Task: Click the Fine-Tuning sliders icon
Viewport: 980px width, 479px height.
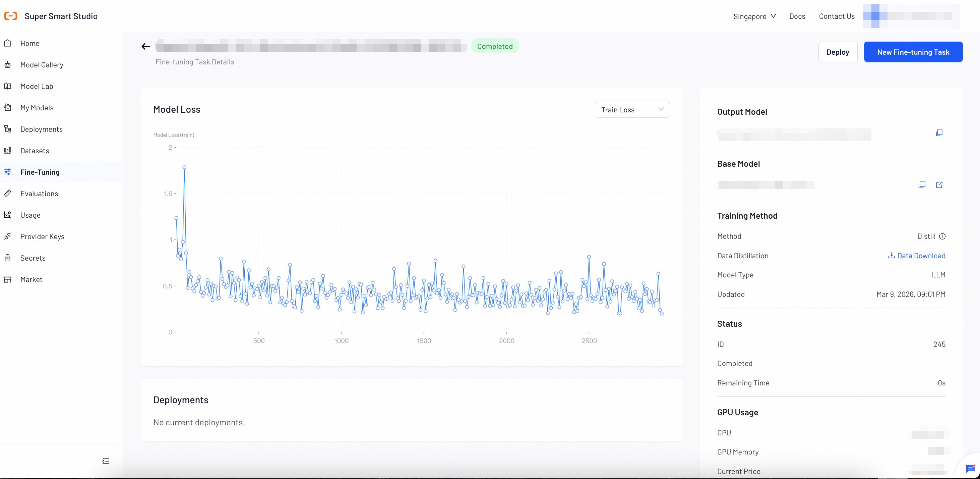Action: coord(8,172)
